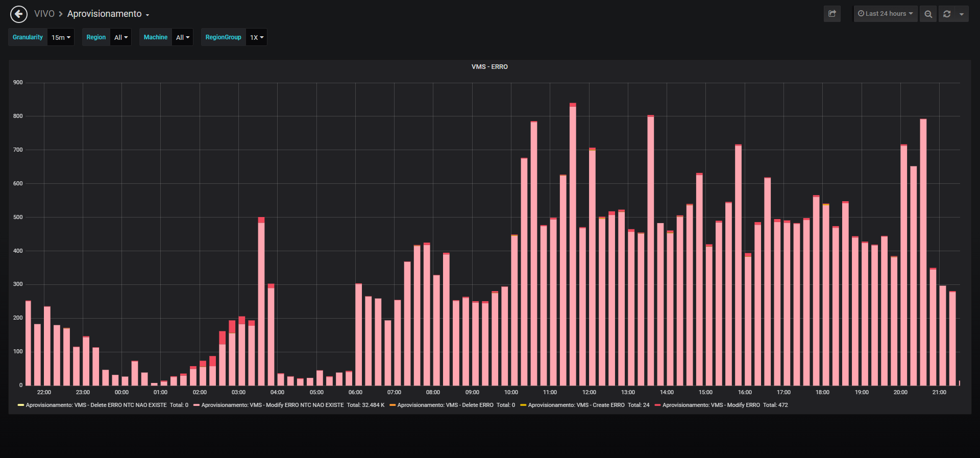Click the 12:00 x-axis label

(x=589, y=392)
